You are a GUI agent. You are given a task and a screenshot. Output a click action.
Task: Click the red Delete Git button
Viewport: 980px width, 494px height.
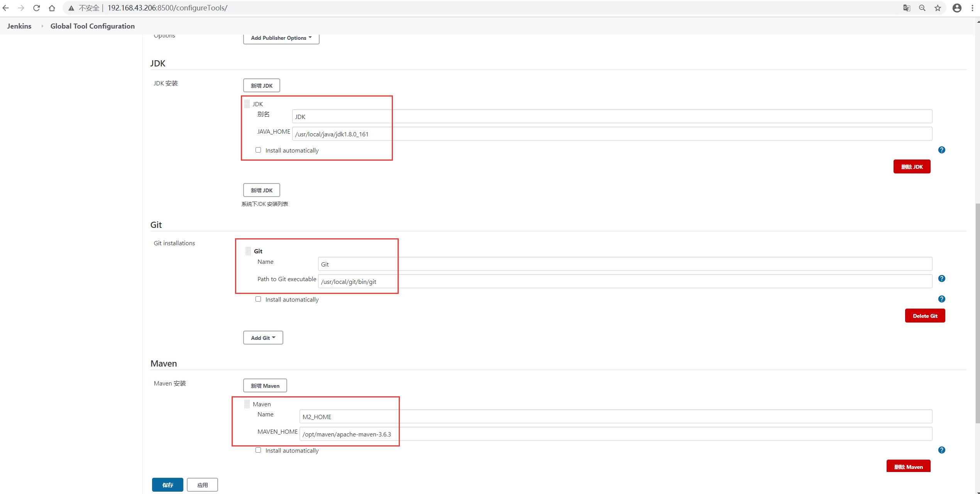pyautogui.click(x=925, y=316)
